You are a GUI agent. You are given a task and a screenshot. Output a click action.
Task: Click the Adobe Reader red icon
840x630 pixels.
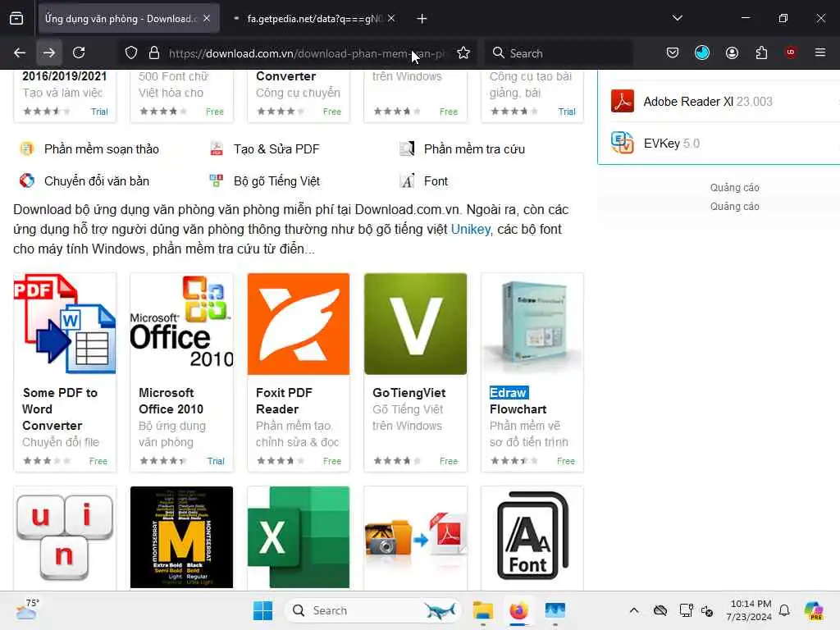point(622,101)
